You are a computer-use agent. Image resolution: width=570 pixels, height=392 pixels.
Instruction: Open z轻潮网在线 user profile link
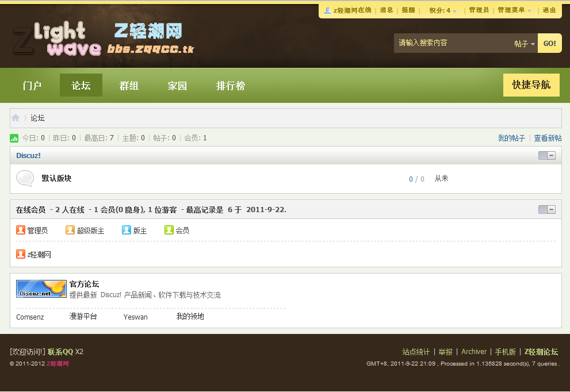(352, 10)
